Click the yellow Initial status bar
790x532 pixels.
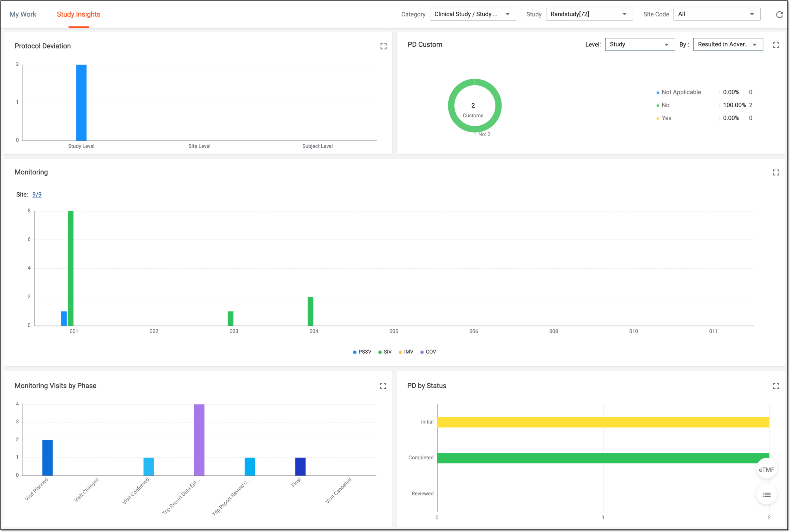603,422
